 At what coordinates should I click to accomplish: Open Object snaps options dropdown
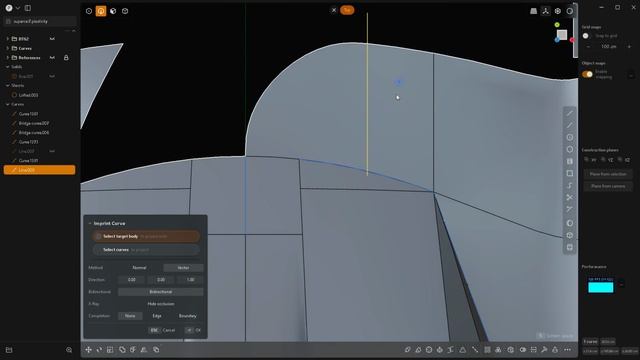coord(631,76)
